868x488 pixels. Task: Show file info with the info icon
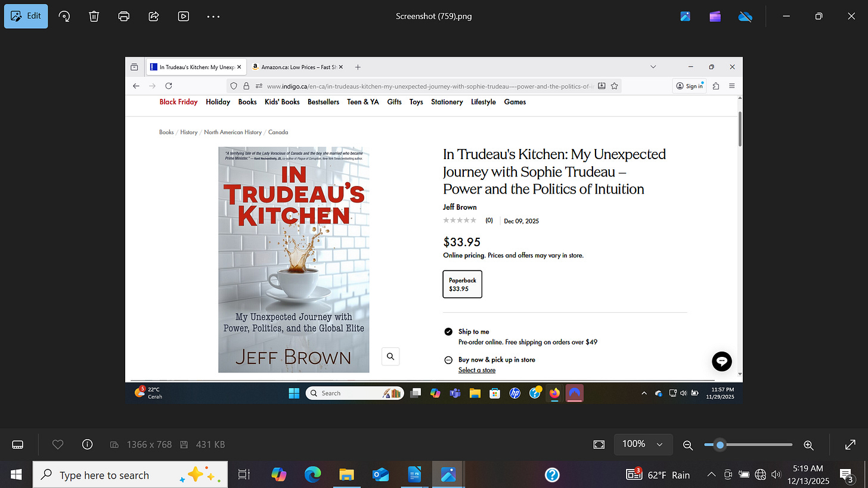(x=87, y=445)
